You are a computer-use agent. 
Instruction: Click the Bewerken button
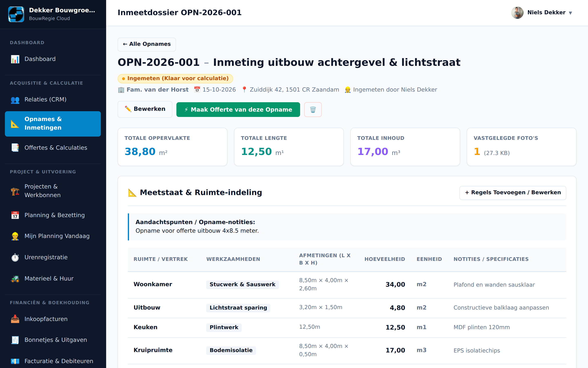tap(145, 109)
